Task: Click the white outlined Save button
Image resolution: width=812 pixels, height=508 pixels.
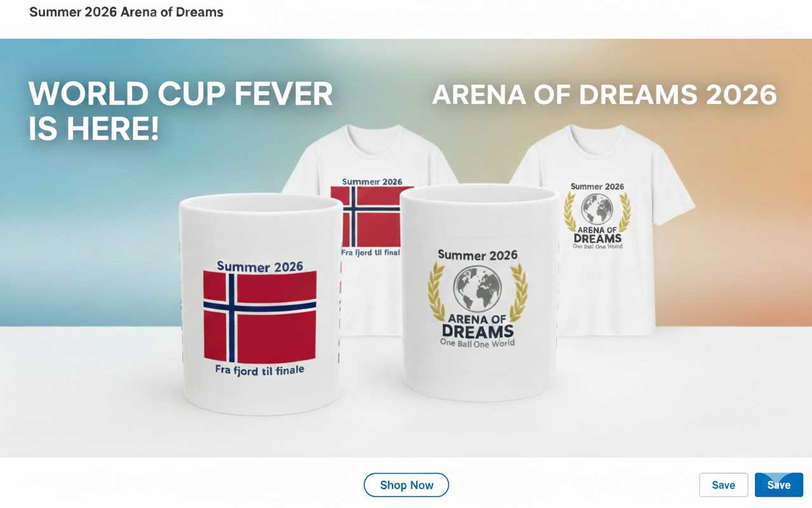Action: pyautogui.click(x=723, y=485)
